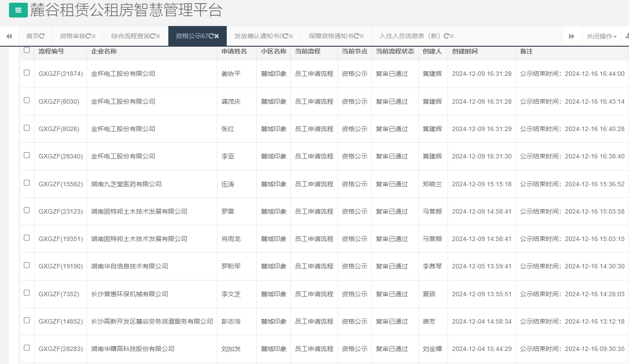Viewport: 629px width, 364px height.
Task: Check the row checkbox for GXGZF(21874)
Action: tap(26, 74)
